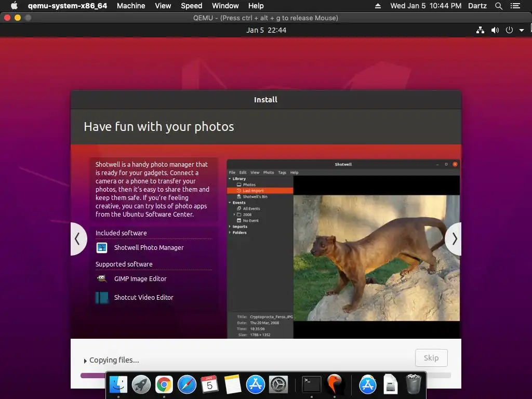Open the Window menu
The image size is (532, 399).
[x=225, y=6]
